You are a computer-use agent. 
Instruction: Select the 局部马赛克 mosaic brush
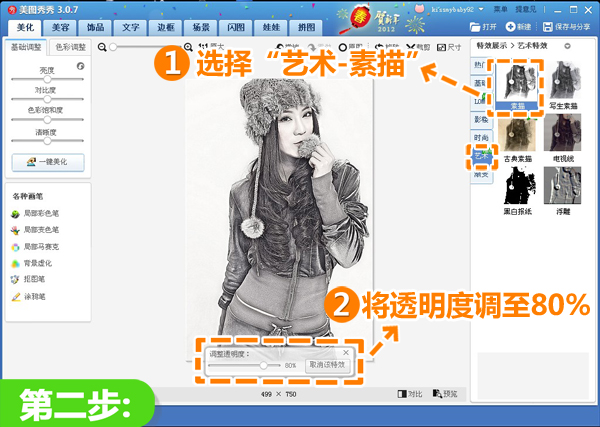[x=35, y=247]
